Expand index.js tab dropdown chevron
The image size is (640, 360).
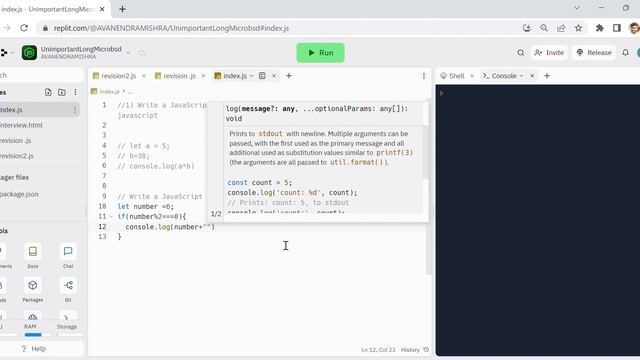[251, 76]
